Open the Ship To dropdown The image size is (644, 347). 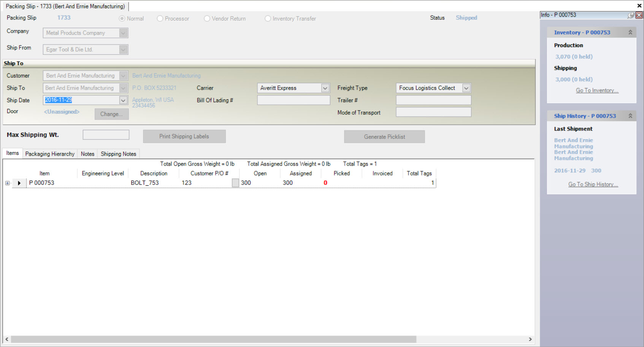click(123, 88)
